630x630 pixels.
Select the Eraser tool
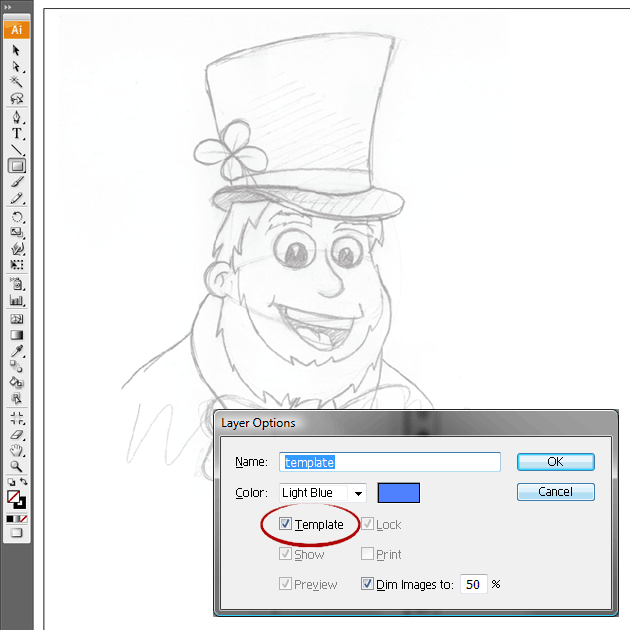coord(17,434)
